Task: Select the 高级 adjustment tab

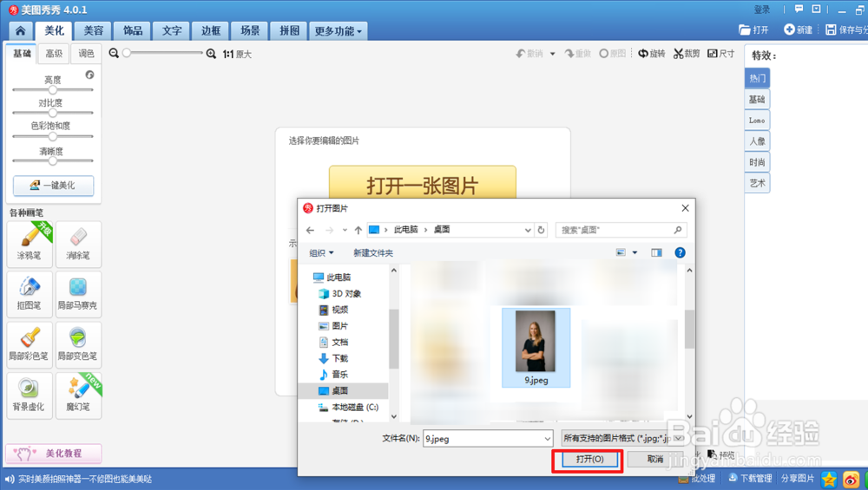Action: click(x=54, y=53)
